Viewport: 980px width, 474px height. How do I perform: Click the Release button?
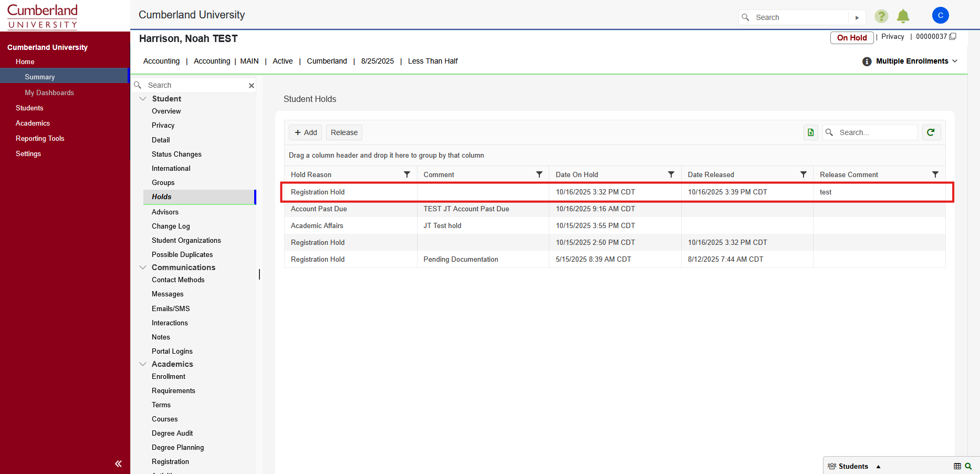click(345, 132)
